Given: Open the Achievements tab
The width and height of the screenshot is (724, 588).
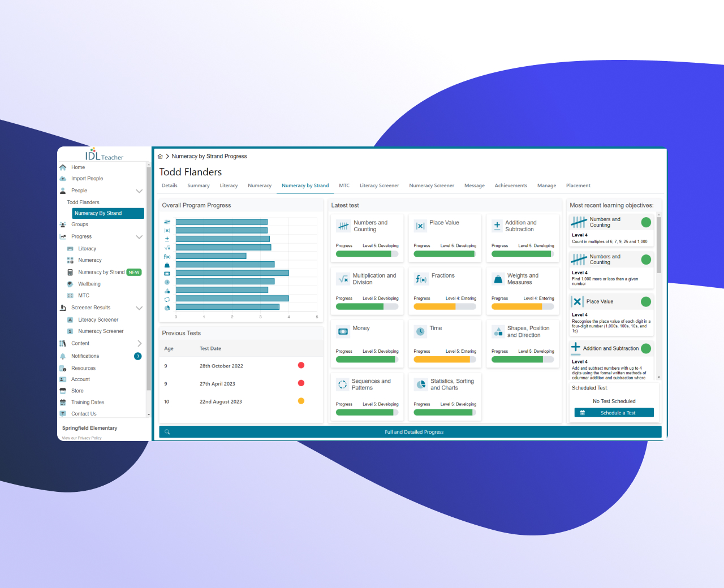Looking at the screenshot, I should (x=510, y=185).
